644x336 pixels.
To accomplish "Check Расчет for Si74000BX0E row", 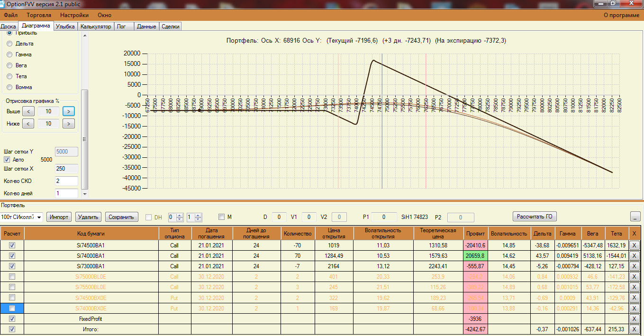I will click(12, 308).
